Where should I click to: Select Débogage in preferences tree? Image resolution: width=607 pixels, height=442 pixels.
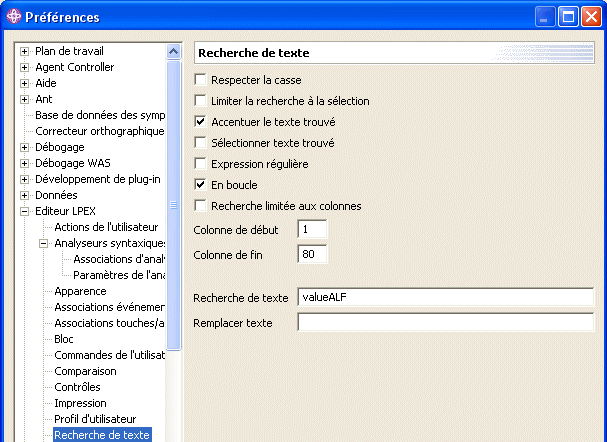click(60, 147)
